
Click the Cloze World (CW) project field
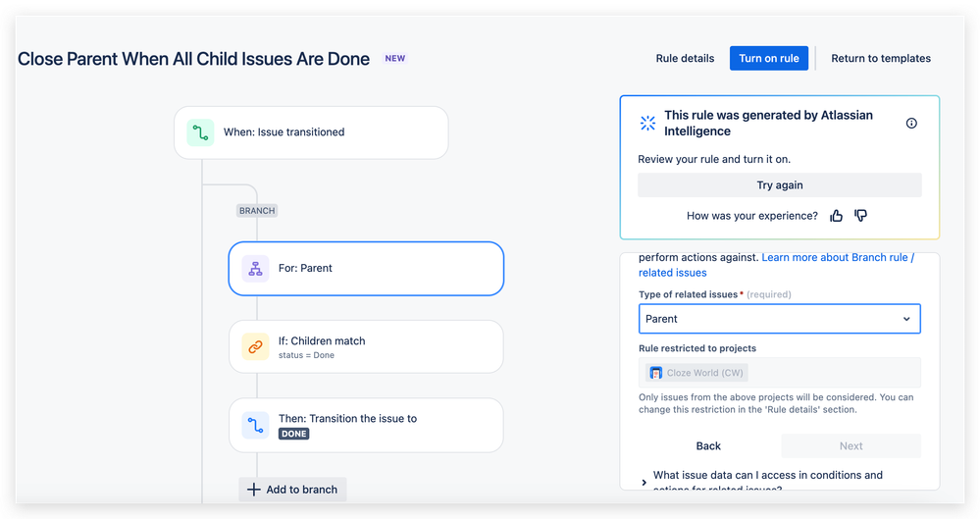pos(779,373)
